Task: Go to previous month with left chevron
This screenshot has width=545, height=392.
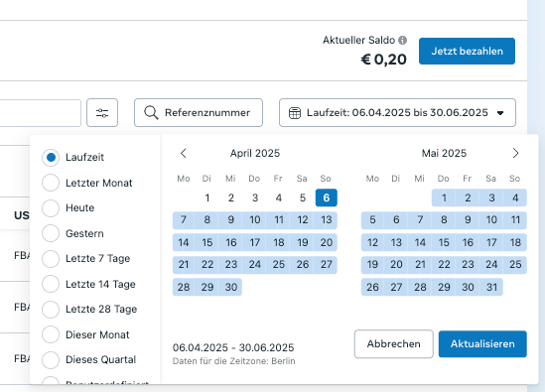Action: click(184, 153)
